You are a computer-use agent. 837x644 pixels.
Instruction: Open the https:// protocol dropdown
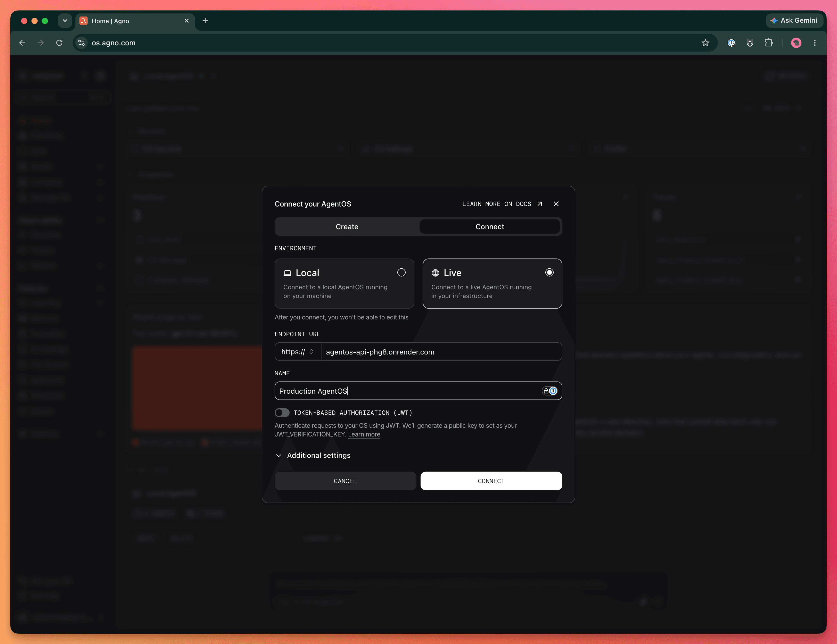tap(298, 352)
